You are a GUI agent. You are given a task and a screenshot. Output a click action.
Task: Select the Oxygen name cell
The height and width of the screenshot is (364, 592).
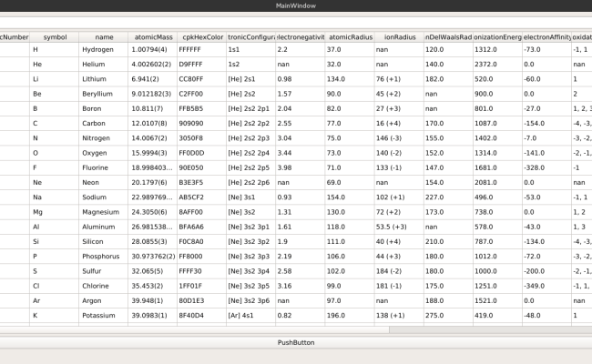[x=104, y=153]
